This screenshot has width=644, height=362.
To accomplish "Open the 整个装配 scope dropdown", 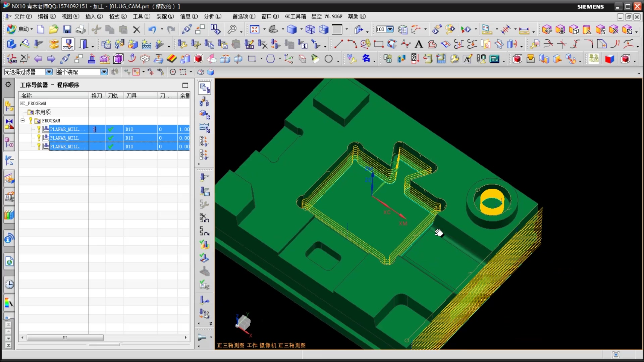I will pyautogui.click(x=104, y=72).
